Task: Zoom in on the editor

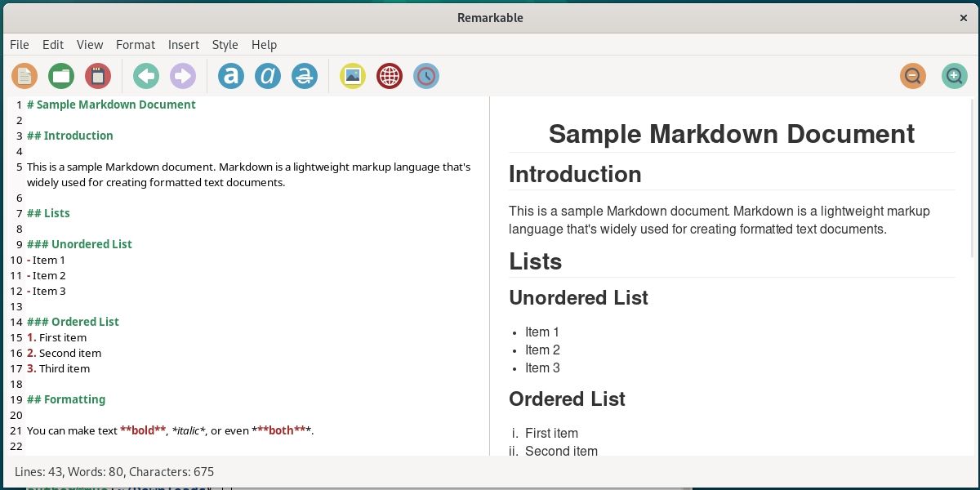Action: click(955, 76)
